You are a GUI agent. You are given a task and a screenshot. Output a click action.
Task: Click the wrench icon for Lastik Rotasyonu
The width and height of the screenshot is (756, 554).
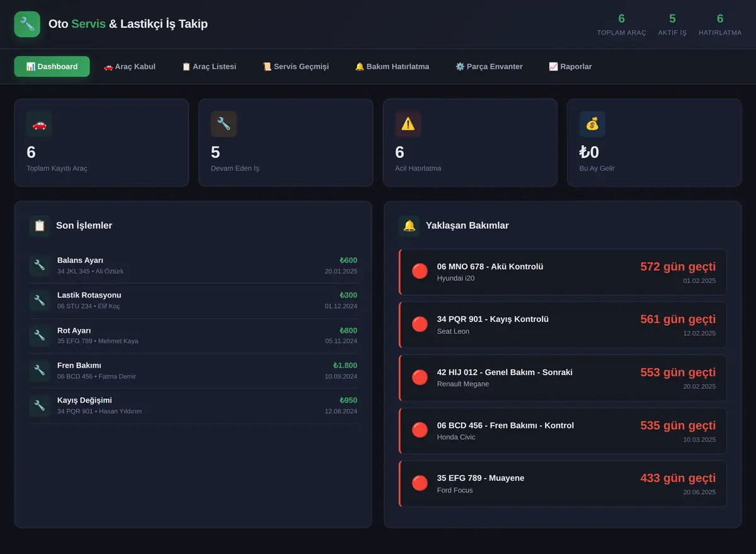point(40,301)
